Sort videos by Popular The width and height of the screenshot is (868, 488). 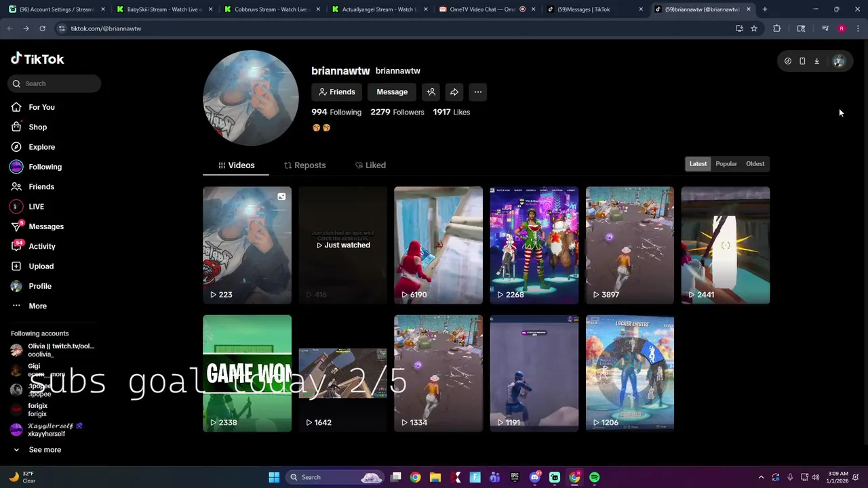click(x=726, y=164)
